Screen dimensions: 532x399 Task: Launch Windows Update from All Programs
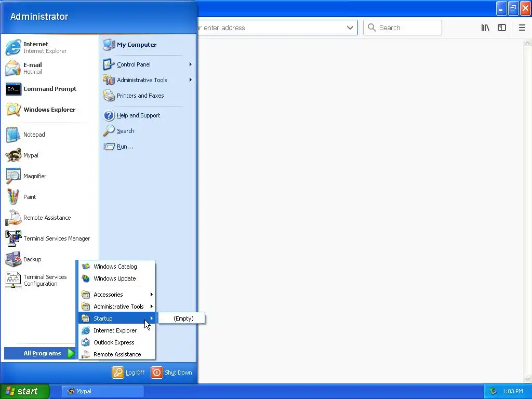click(x=117, y=278)
